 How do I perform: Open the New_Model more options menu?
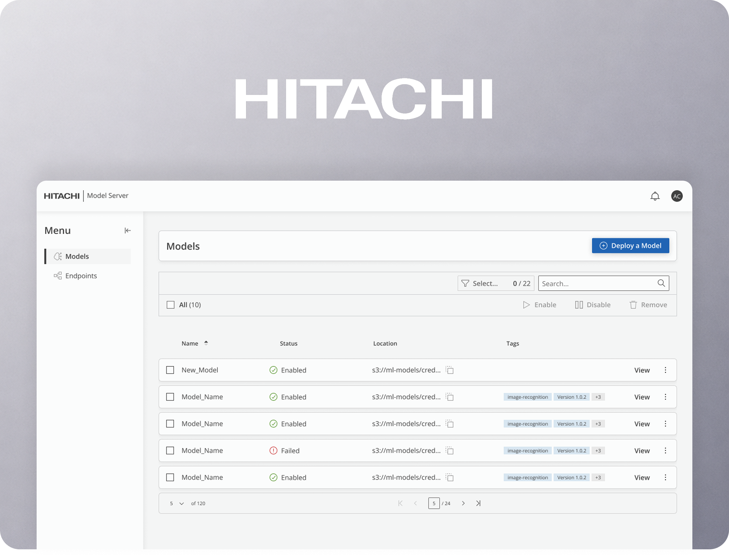pyautogui.click(x=665, y=370)
